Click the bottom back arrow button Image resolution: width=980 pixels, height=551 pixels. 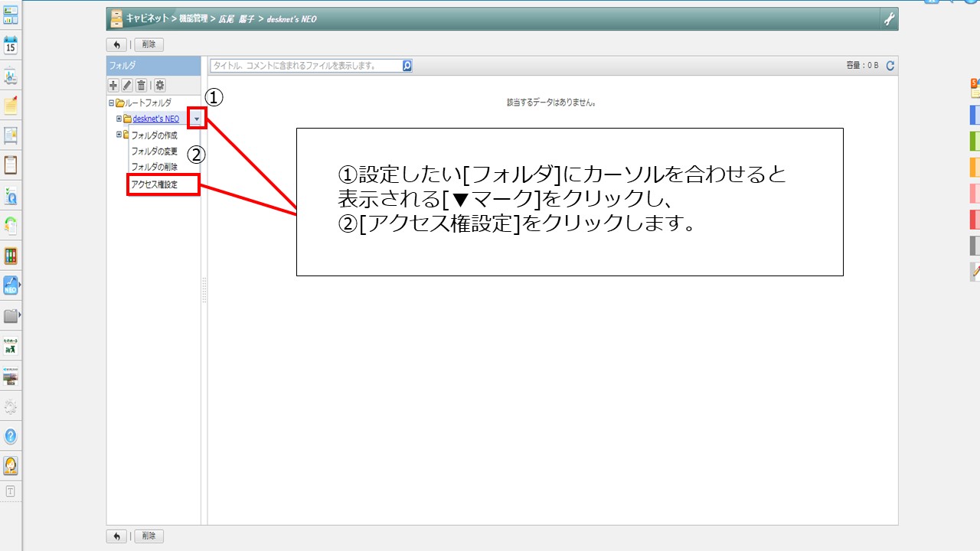tap(116, 536)
